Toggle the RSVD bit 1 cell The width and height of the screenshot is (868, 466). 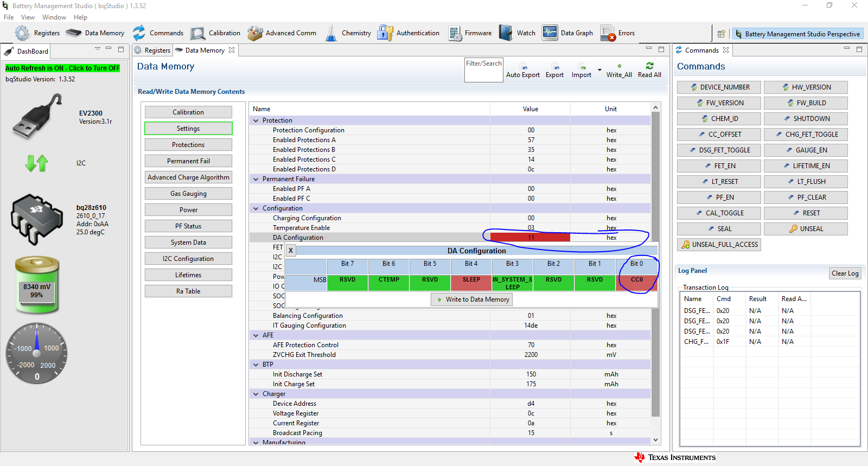click(x=595, y=283)
